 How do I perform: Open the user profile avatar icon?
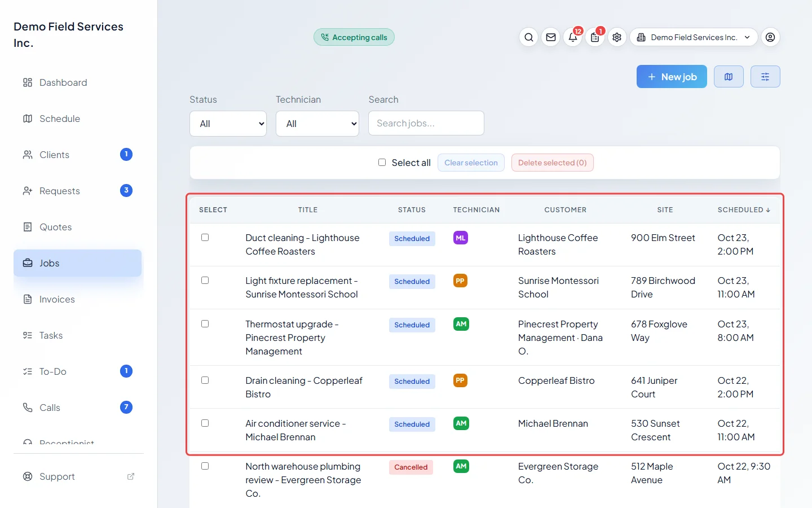(770, 37)
